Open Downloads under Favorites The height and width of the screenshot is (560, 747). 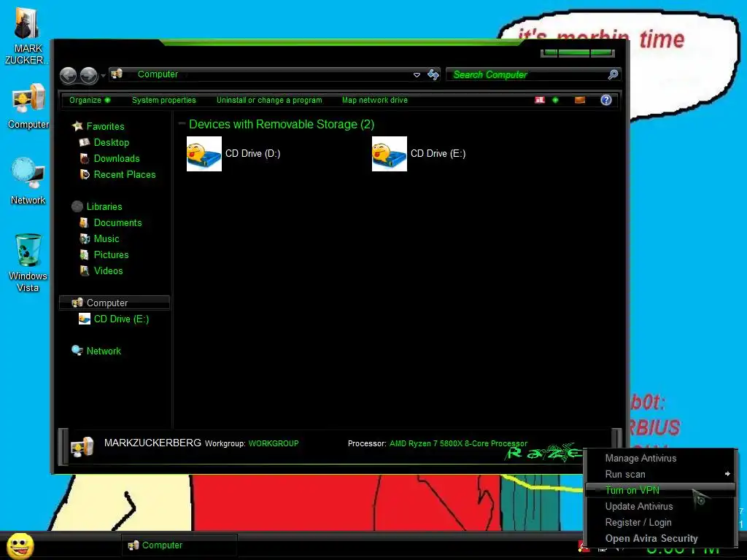[117, 158]
